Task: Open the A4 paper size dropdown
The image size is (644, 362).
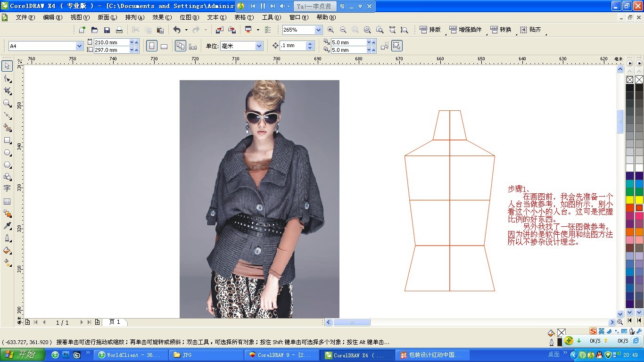Action: tap(79, 46)
